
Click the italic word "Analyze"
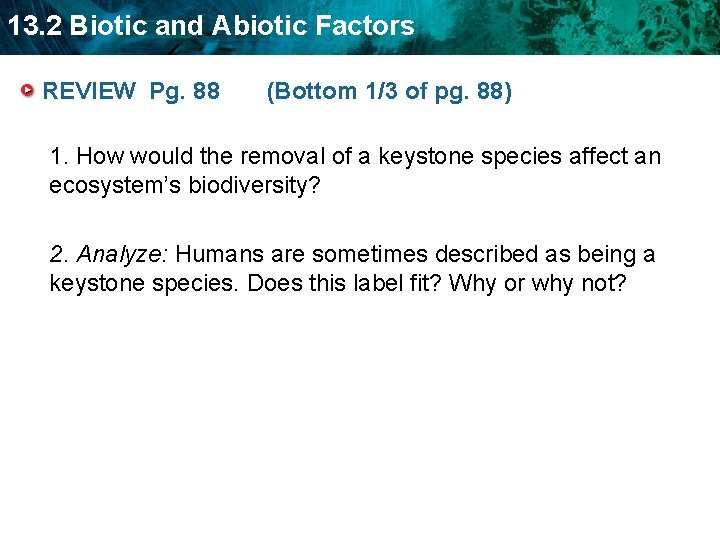pyautogui.click(x=118, y=255)
